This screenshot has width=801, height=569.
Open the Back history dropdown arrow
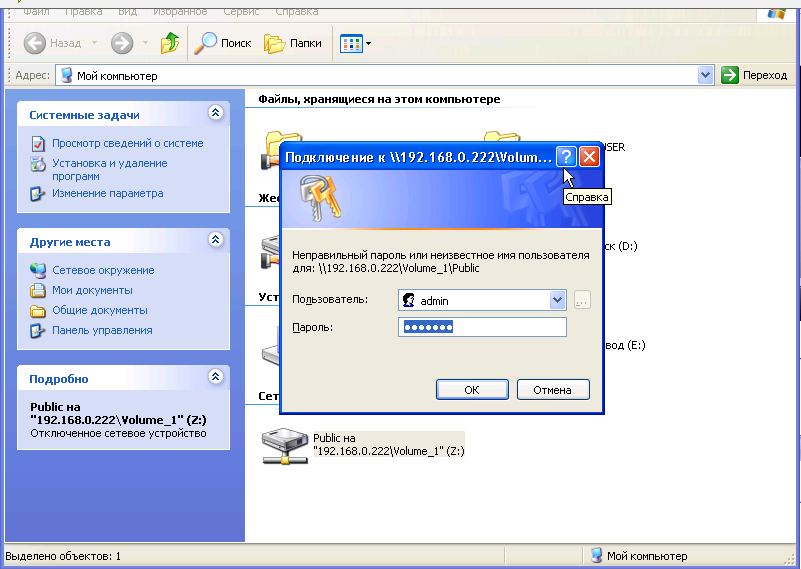[94, 43]
